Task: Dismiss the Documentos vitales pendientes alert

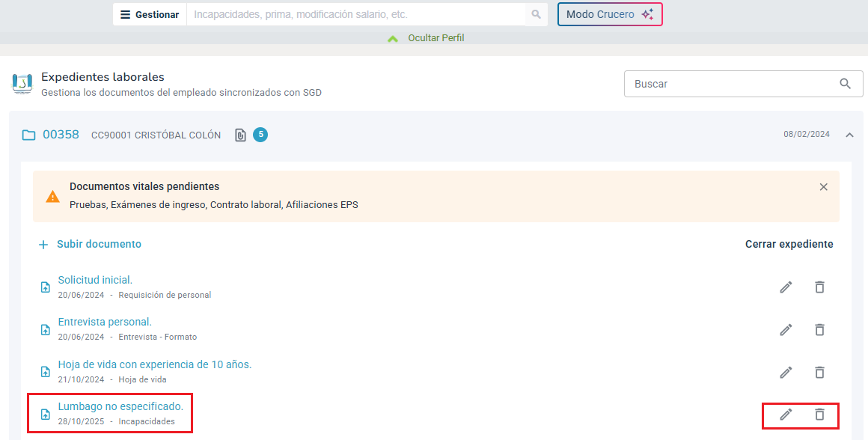Action: pyautogui.click(x=824, y=187)
